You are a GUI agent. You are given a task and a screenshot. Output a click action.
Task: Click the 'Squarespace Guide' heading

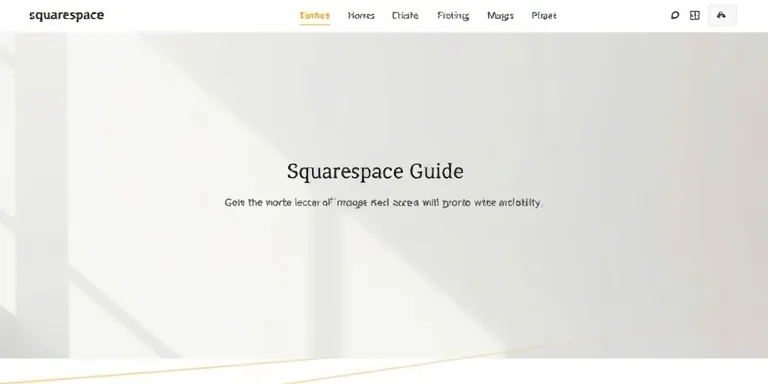375,172
